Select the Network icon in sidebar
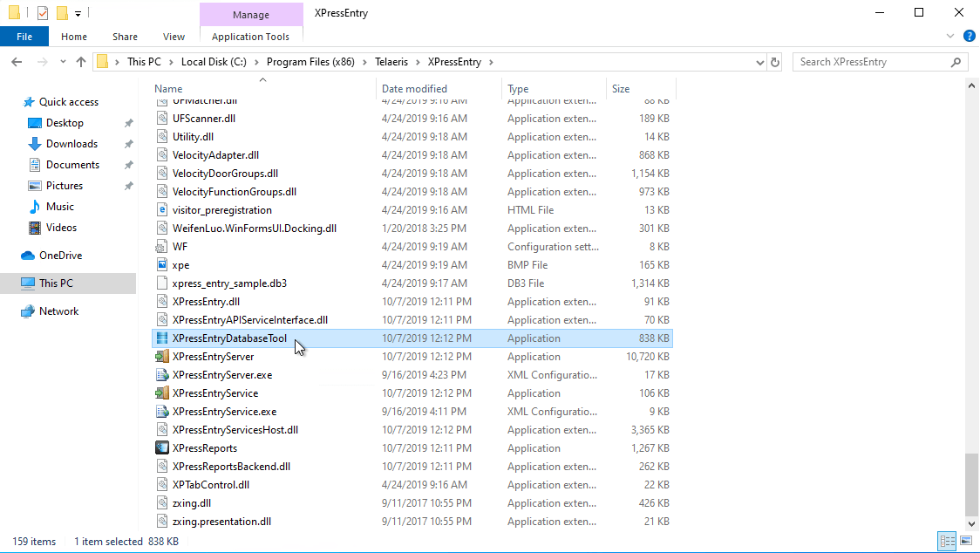 28,311
